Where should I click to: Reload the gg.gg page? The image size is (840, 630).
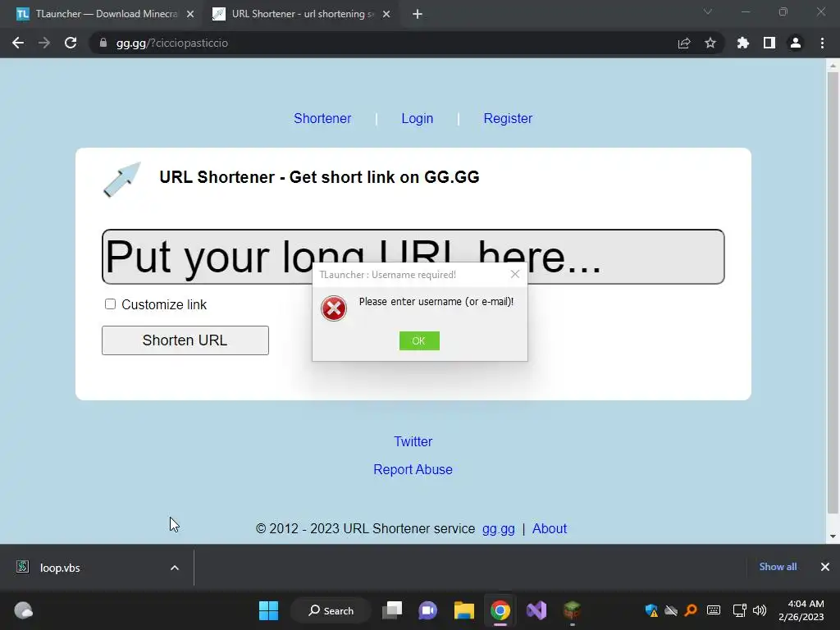(x=71, y=43)
